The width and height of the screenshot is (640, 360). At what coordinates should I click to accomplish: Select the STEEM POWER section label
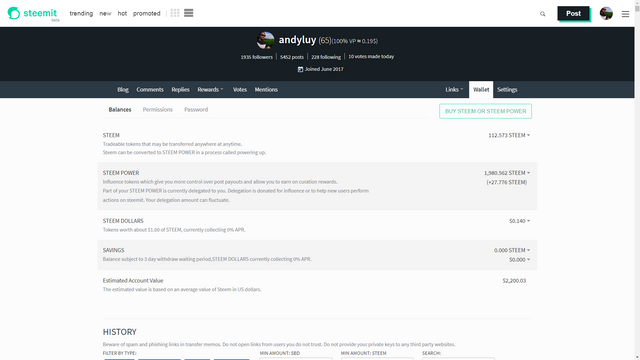[x=121, y=173]
